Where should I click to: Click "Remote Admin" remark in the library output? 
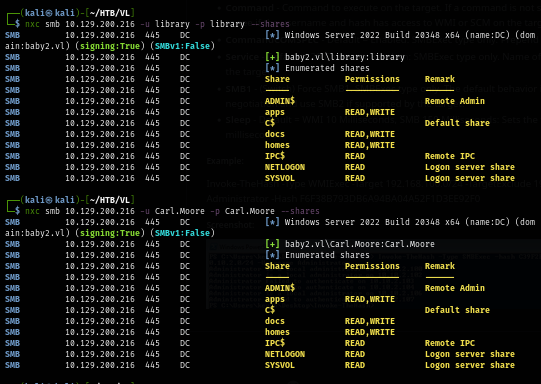tap(455, 101)
